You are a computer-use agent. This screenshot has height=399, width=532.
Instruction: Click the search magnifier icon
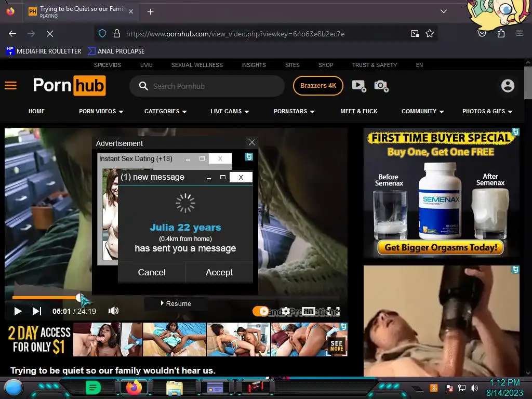(143, 86)
